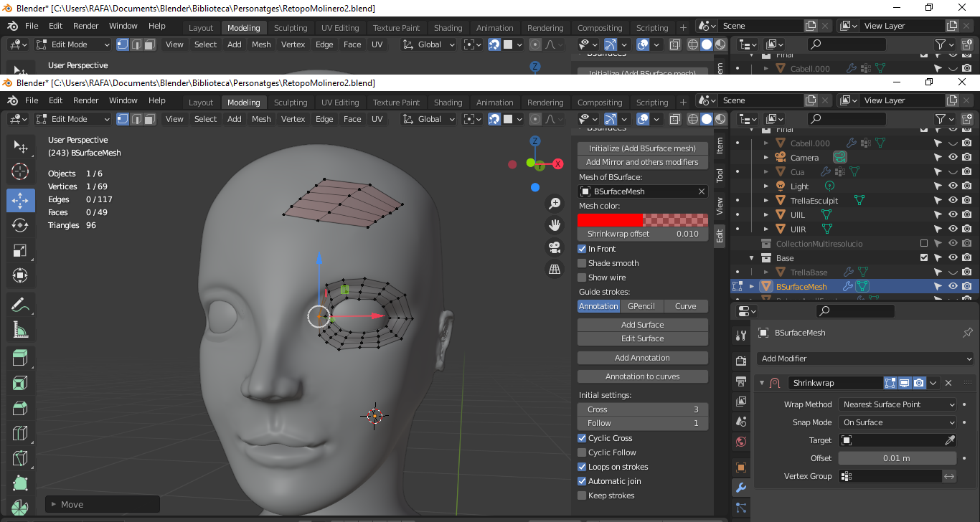Select the 3D Cursor tool
The width and height of the screenshot is (980, 522).
tap(20, 171)
